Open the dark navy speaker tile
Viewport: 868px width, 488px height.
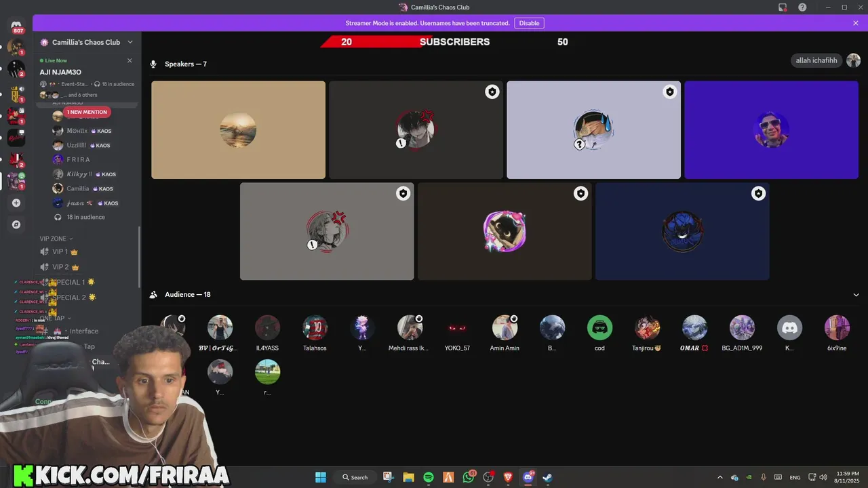682,231
